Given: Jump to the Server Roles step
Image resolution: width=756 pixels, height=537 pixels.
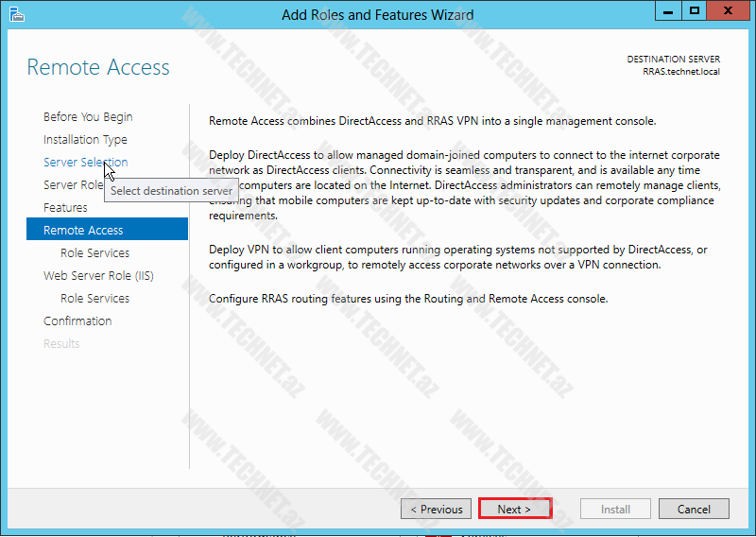Looking at the screenshot, I should [72, 185].
